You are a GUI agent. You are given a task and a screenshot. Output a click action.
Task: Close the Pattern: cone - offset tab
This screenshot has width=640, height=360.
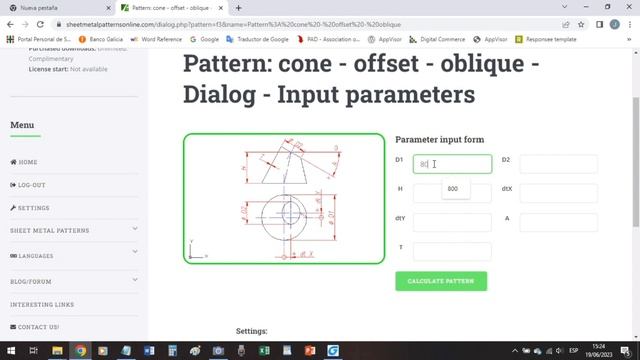[x=221, y=8]
